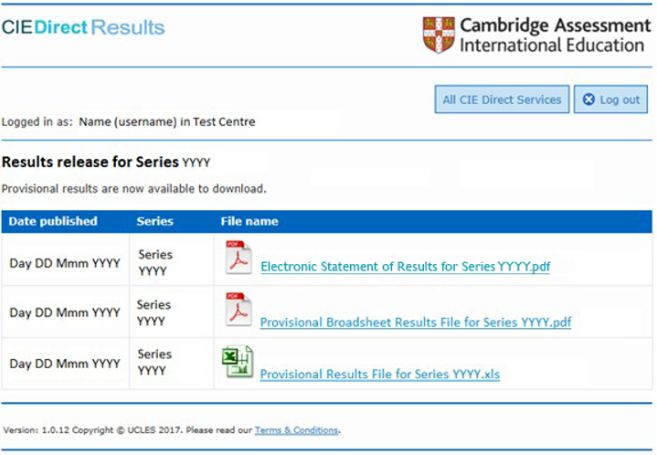Click the Date published column header

click(53, 221)
